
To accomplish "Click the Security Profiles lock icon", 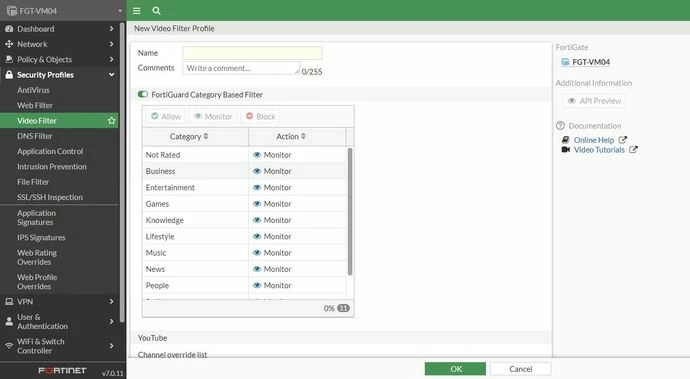I will click(9, 74).
